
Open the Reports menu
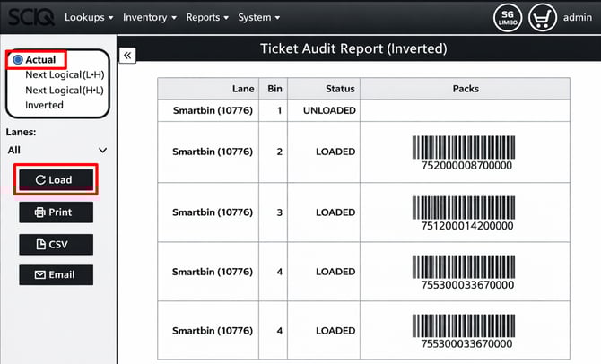point(207,17)
